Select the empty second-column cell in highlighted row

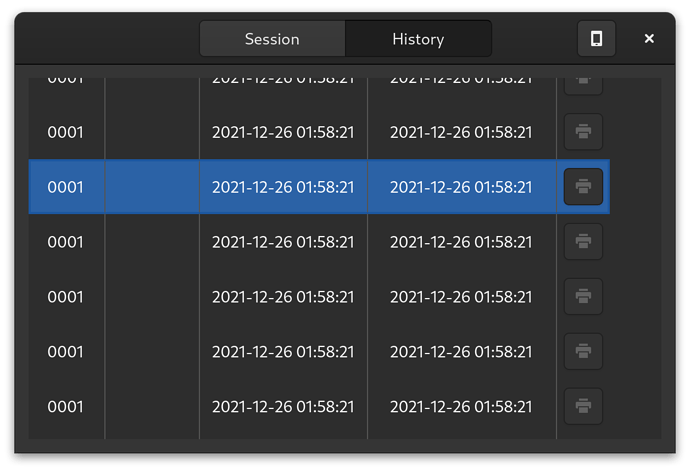tap(152, 187)
